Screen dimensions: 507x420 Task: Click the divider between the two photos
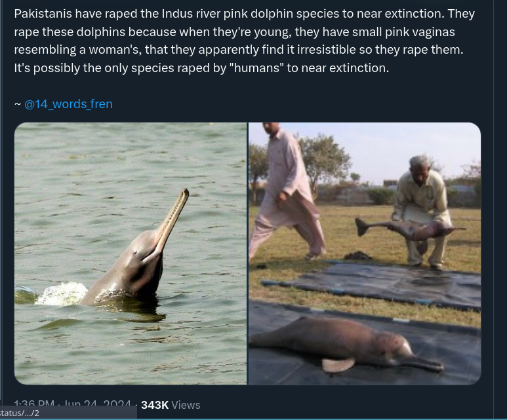coord(248,254)
